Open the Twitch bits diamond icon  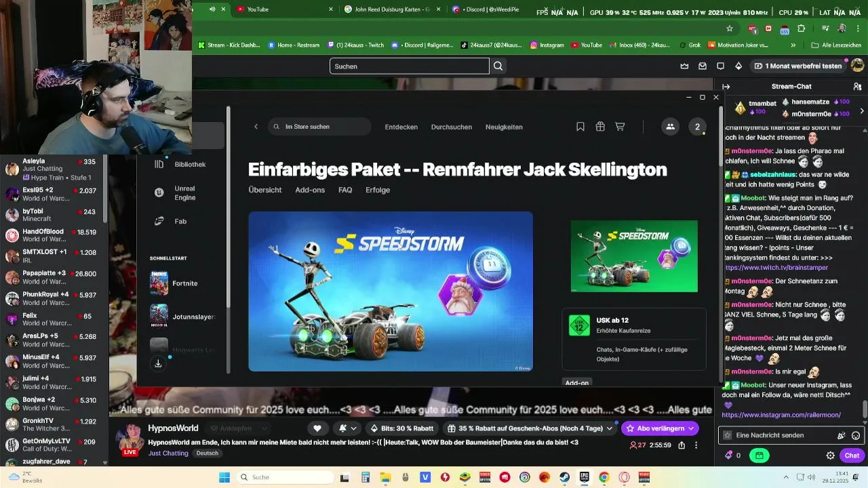pos(738,66)
